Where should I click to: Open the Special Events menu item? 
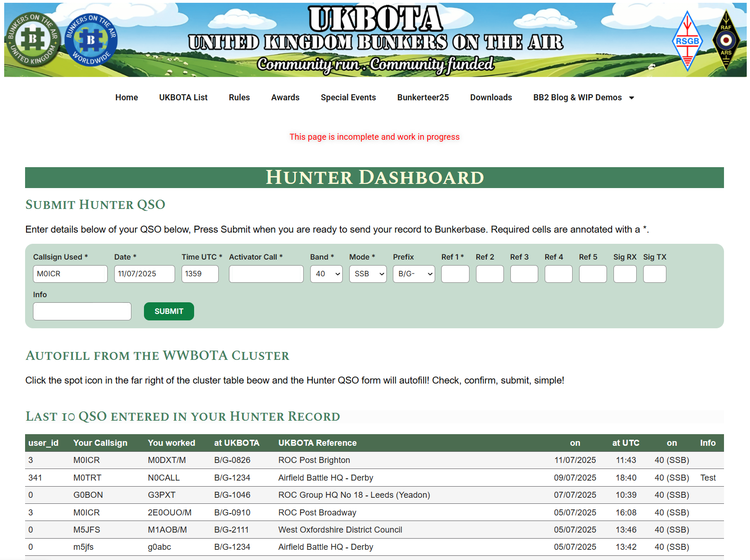pos(348,98)
